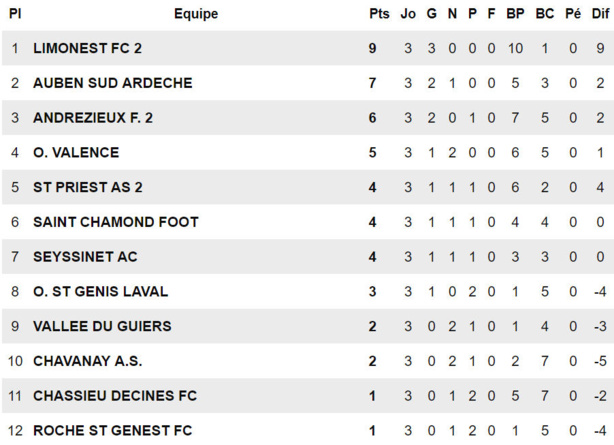The image size is (614, 445).
Task: Click the CHASSIEU DECINES FC team
Action: click(114, 396)
